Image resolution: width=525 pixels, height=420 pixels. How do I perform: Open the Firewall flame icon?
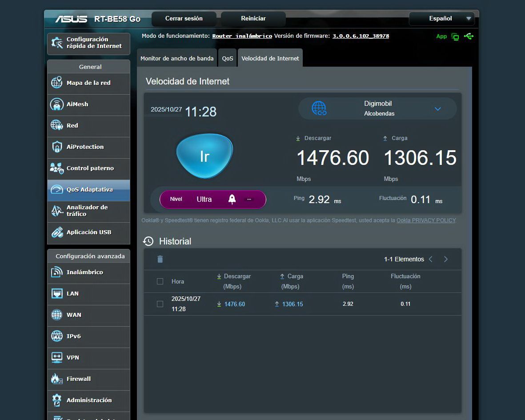click(x=56, y=379)
